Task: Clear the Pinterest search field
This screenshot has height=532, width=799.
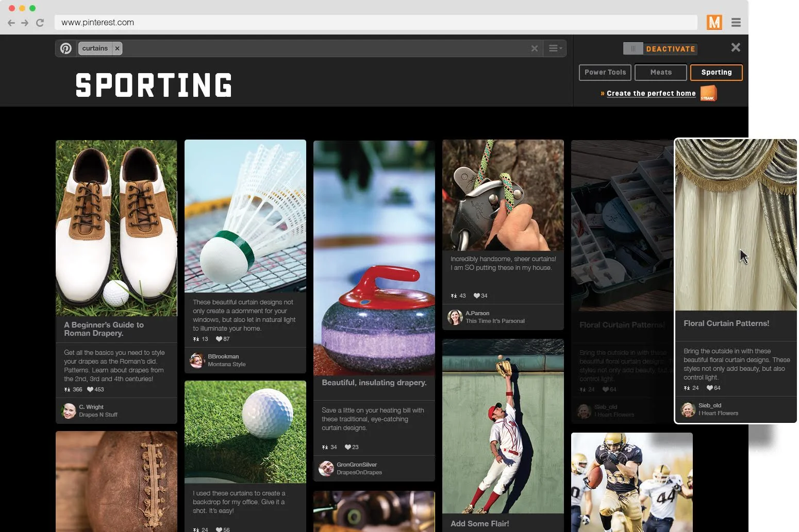Action: [x=535, y=48]
